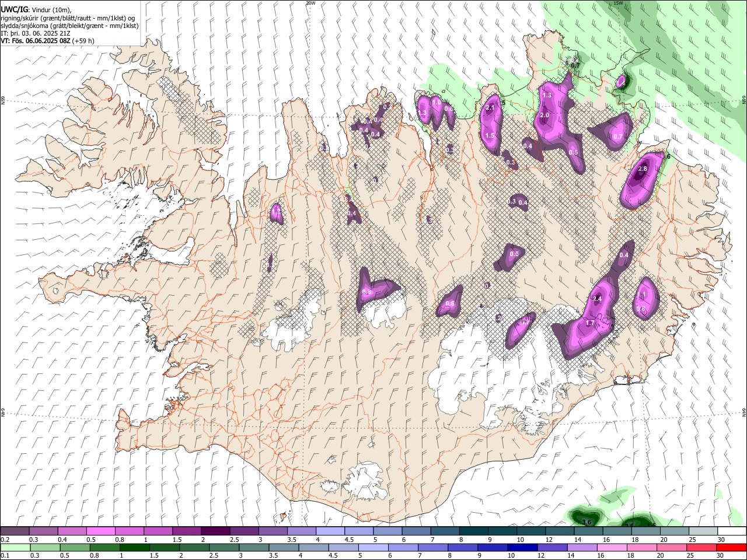Click the 1.7 precipitation value label

click(x=590, y=323)
